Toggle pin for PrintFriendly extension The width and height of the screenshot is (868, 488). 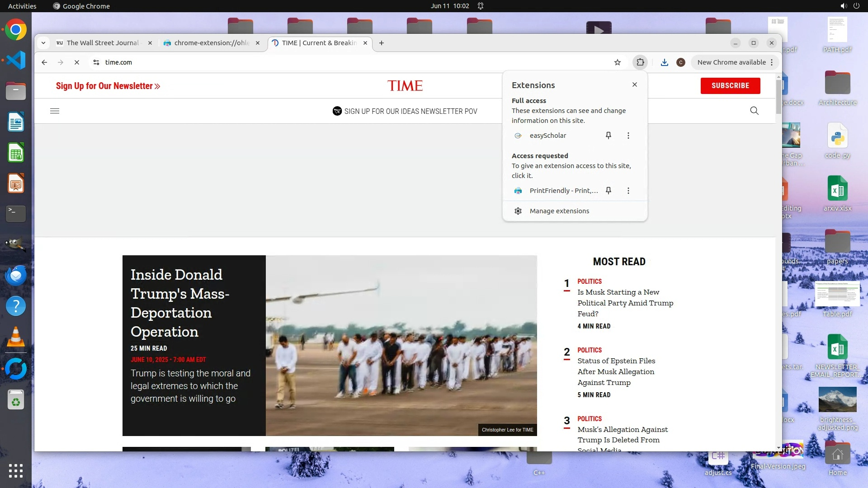(609, 191)
